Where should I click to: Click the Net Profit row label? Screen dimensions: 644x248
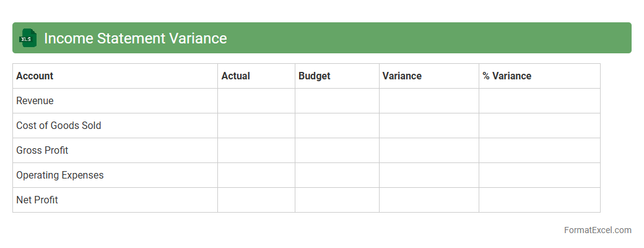(37, 200)
